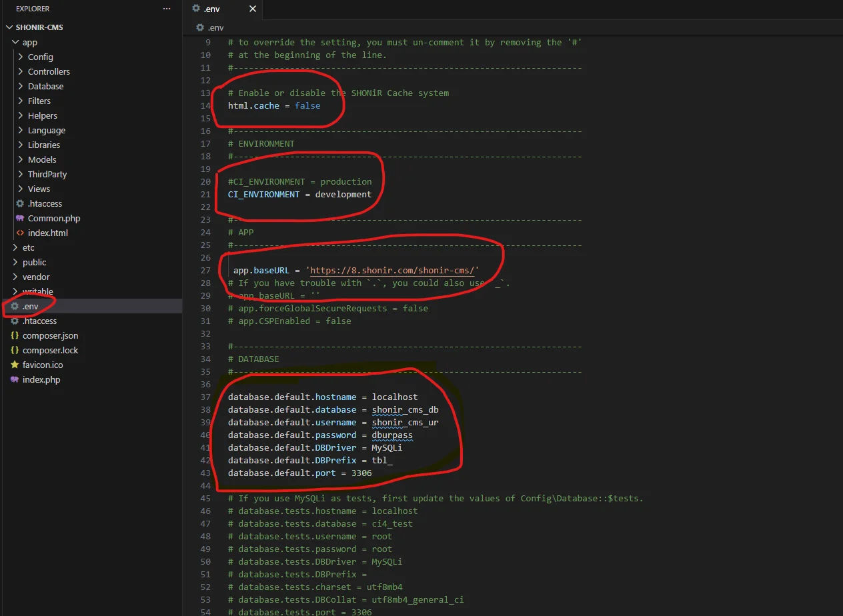843x616 pixels.
Task: Expand the Views folder
Action: [21, 189]
